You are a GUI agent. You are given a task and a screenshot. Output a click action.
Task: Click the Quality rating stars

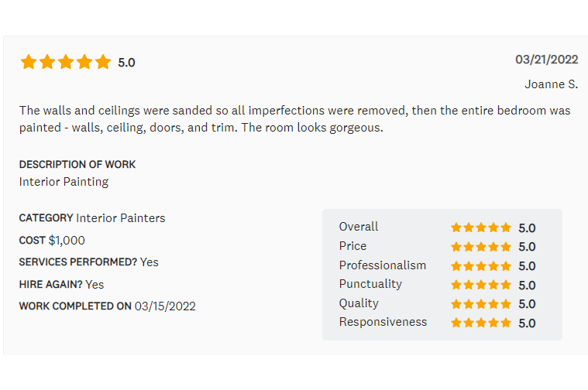tap(481, 304)
